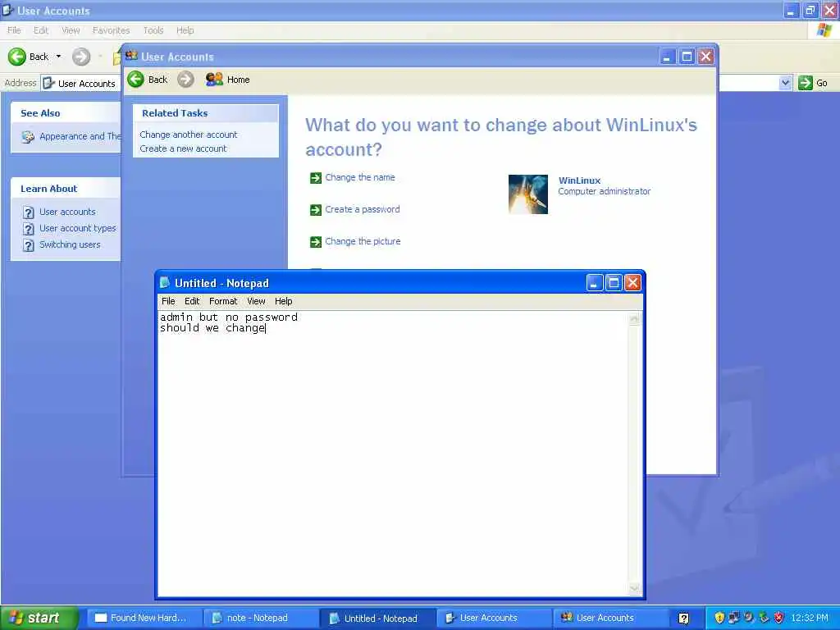Click the yellow security shield tray icon
This screenshot has width=840, height=630.
point(719,618)
